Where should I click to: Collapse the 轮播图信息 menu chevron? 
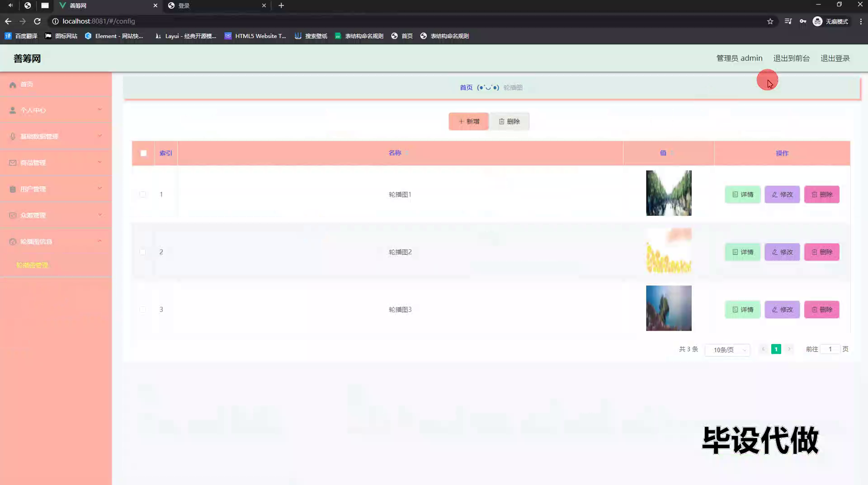[x=100, y=241]
